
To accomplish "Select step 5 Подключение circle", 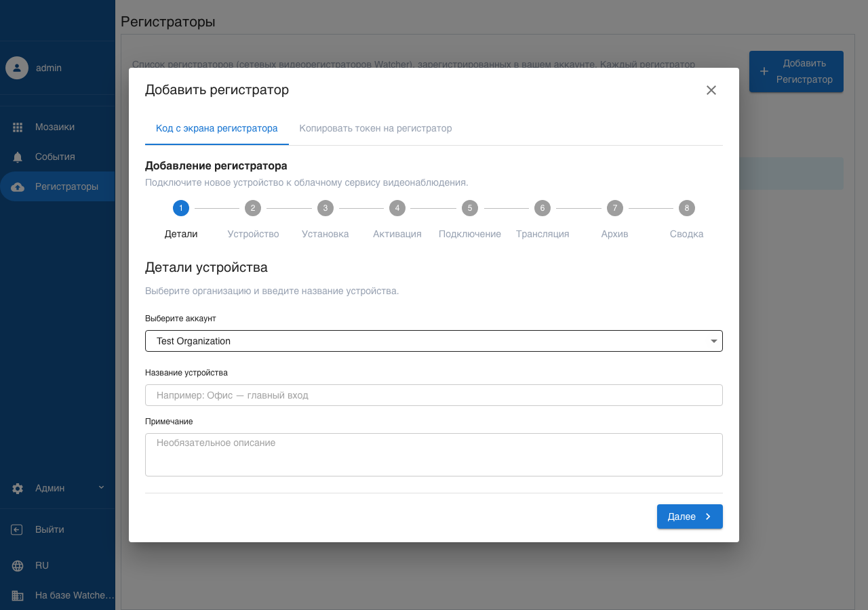I will pos(470,208).
